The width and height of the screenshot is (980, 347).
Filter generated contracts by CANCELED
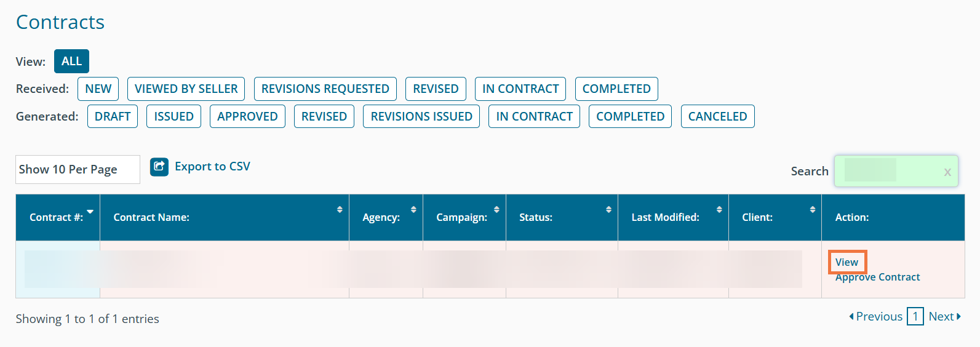pos(717,116)
